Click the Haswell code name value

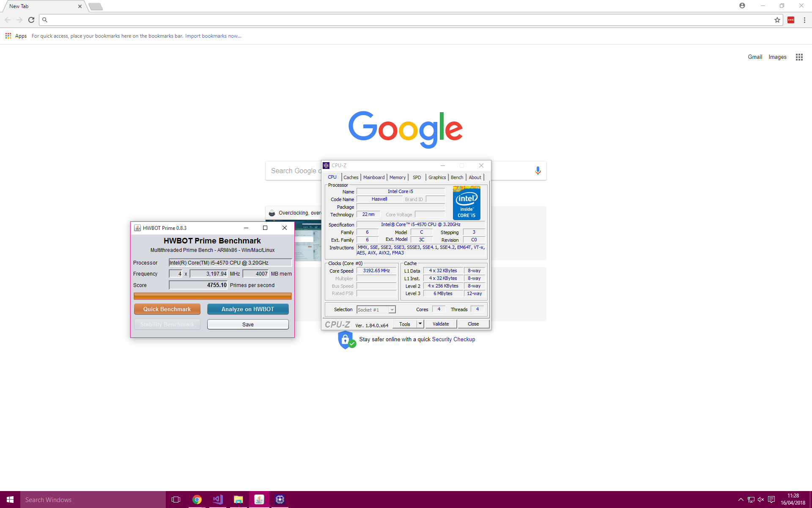[379, 199]
